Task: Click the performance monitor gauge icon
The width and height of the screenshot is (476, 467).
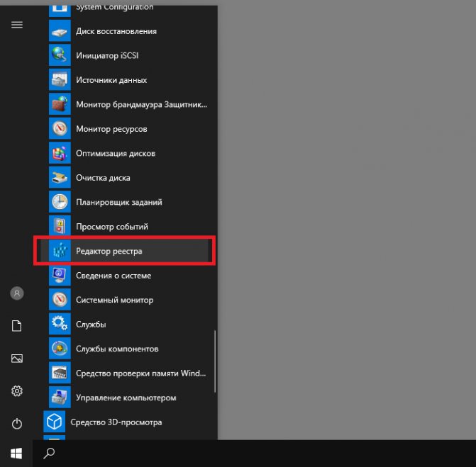Action: tap(60, 299)
